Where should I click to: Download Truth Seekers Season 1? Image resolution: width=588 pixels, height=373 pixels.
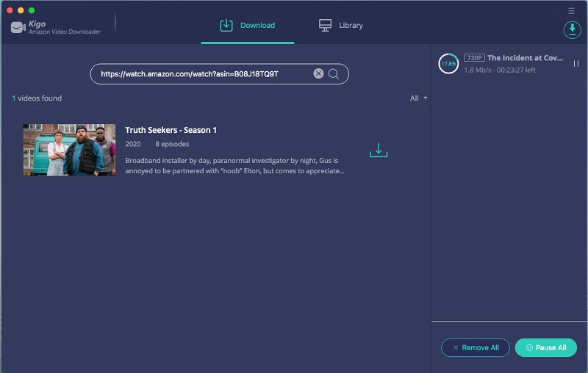coord(379,151)
